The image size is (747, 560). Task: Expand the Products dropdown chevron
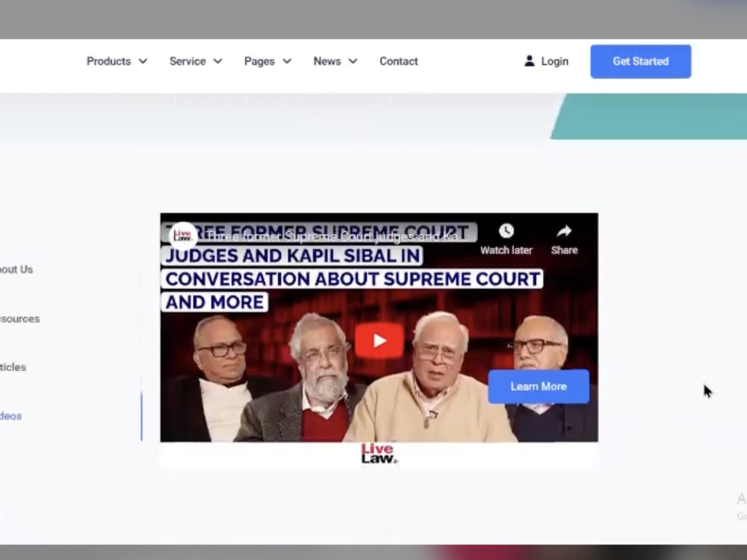(143, 61)
